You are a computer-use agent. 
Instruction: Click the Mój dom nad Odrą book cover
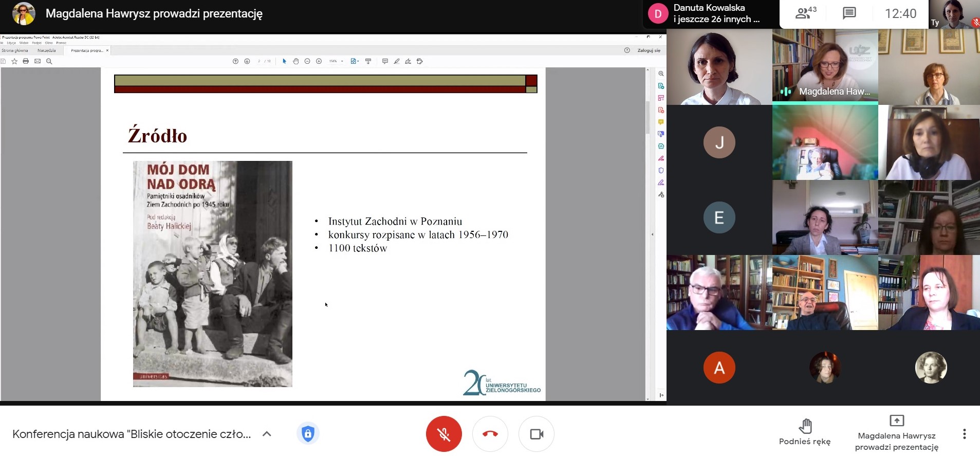click(x=213, y=274)
